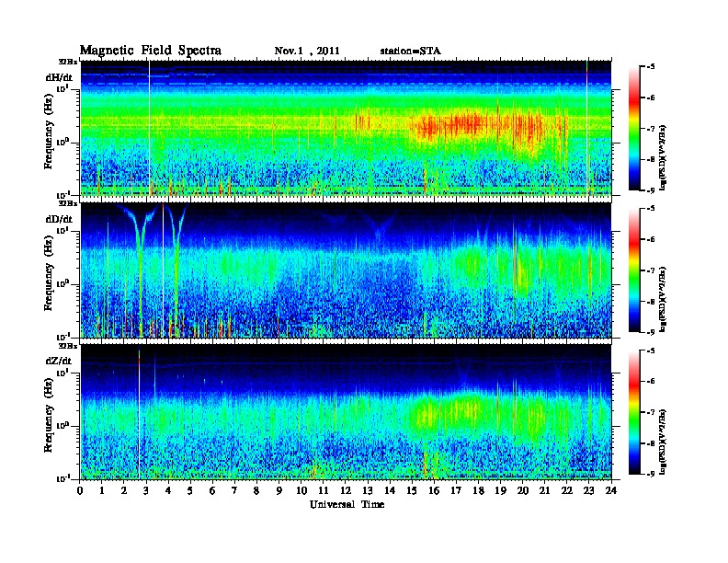The height and width of the screenshot is (563, 728).
Task: Click hour "11" on the Universal Time axis
Action: [324, 490]
